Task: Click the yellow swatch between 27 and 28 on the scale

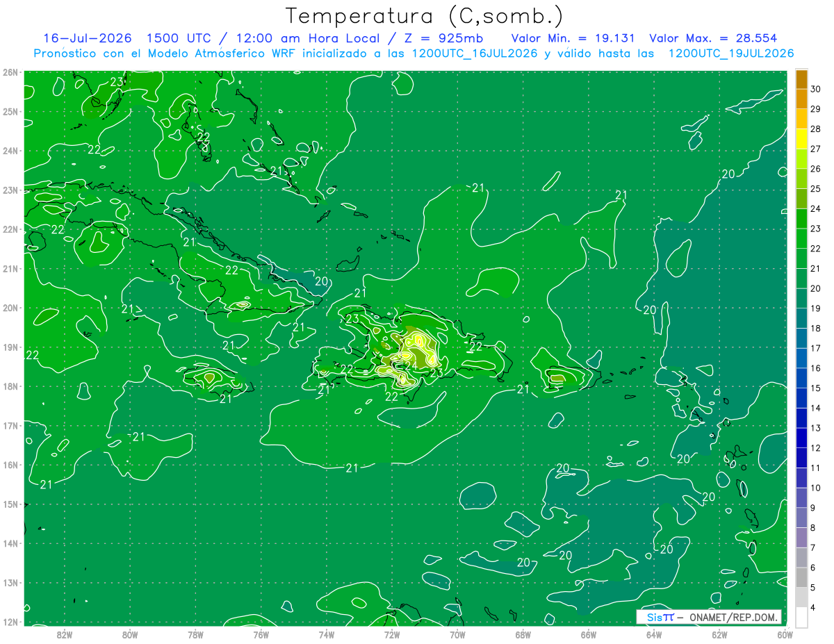Action: coord(801,139)
